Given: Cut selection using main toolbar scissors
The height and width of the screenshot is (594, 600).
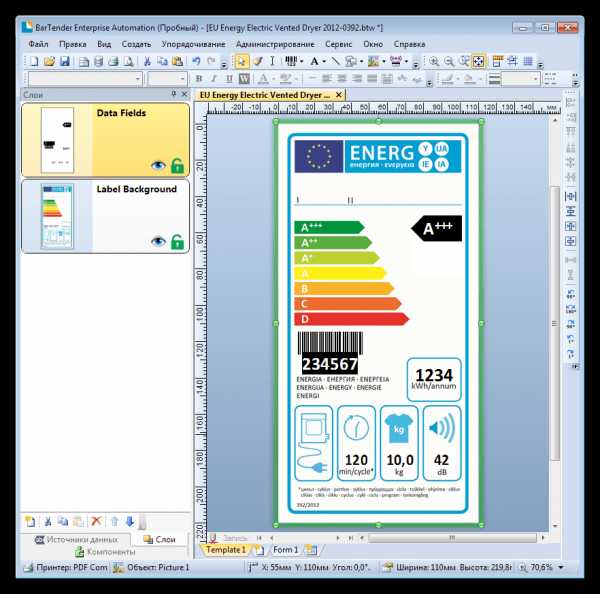Looking at the screenshot, I should pos(147,61).
